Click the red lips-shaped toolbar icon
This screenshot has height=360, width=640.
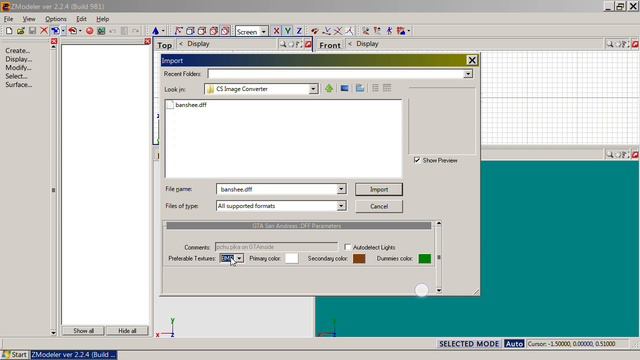click(x=314, y=31)
